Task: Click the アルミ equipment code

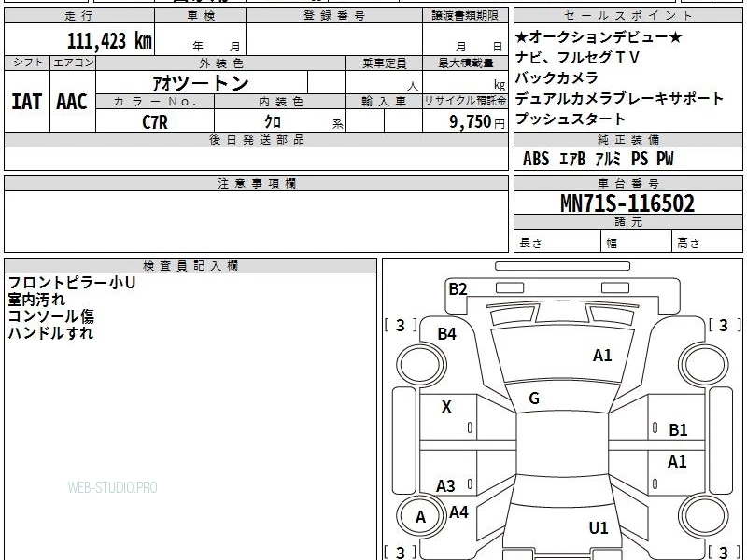Action: click(x=609, y=159)
